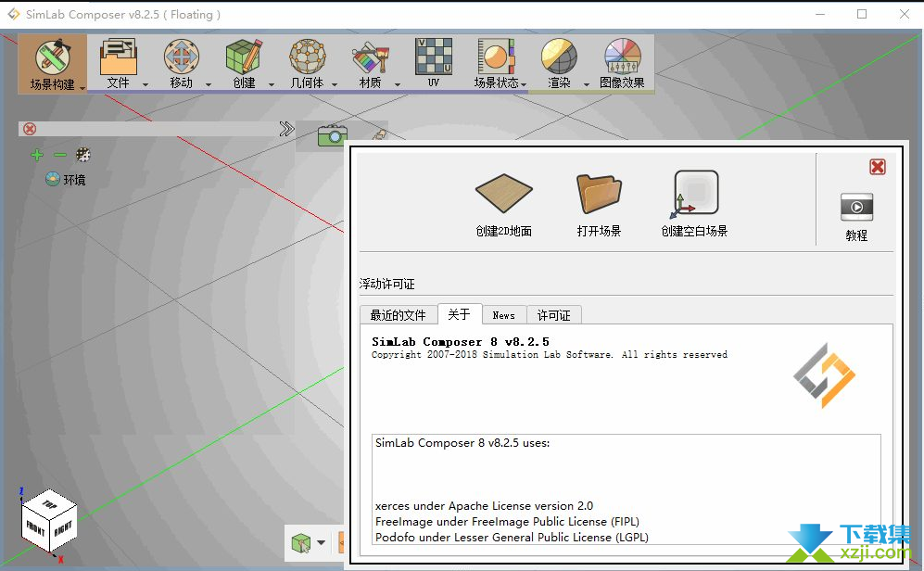This screenshot has height=571, width=924.
Task: Click 打开场景 to open a scene
Action: pos(599,205)
